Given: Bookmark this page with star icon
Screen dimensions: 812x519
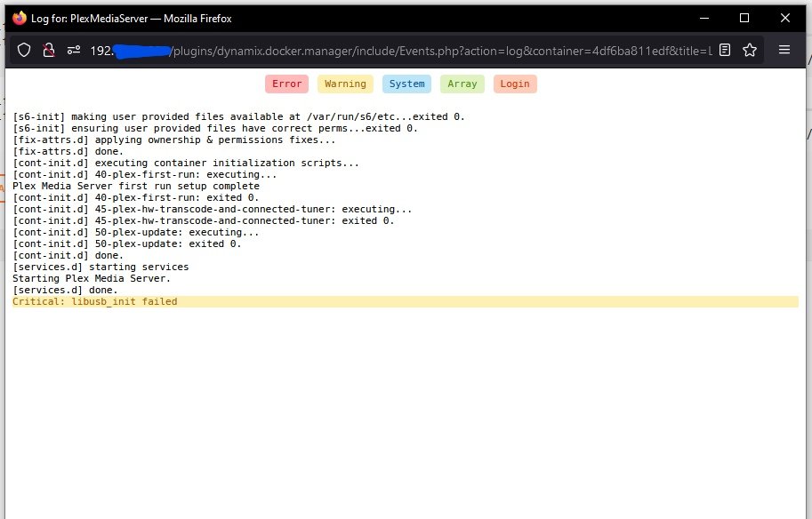Looking at the screenshot, I should tap(750, 50).
